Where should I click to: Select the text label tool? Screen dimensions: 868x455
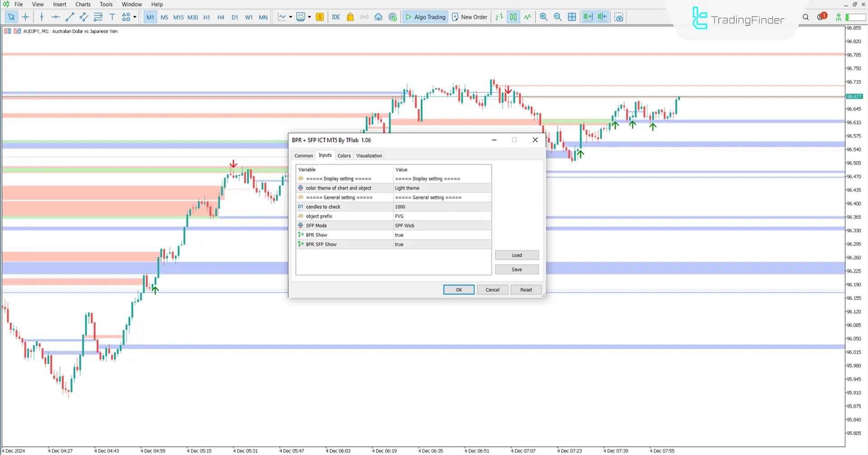(x=112, y=17)
